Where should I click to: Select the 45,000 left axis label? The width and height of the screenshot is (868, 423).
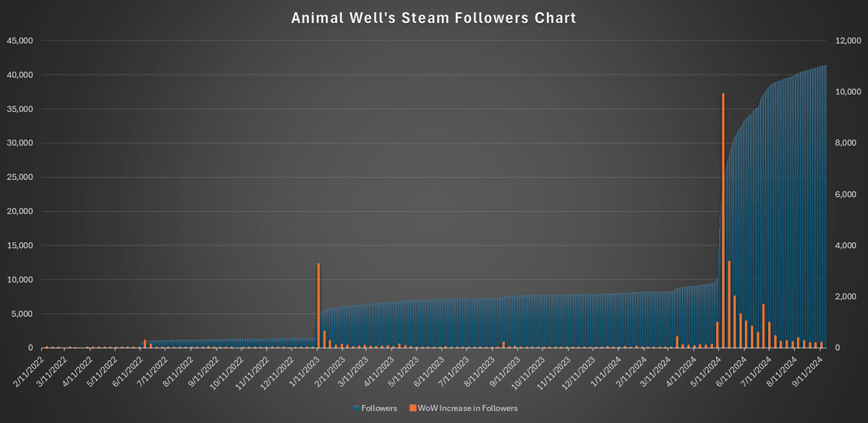[x=20, y=41]
